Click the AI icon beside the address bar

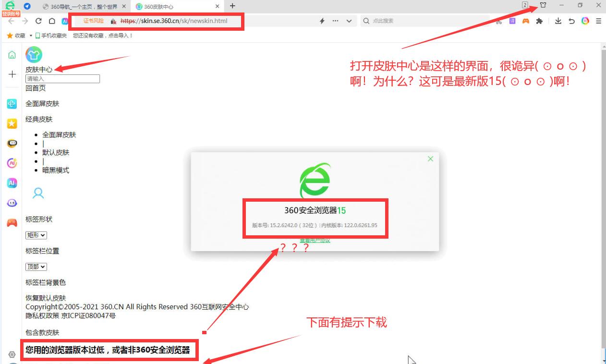(65, 21)
